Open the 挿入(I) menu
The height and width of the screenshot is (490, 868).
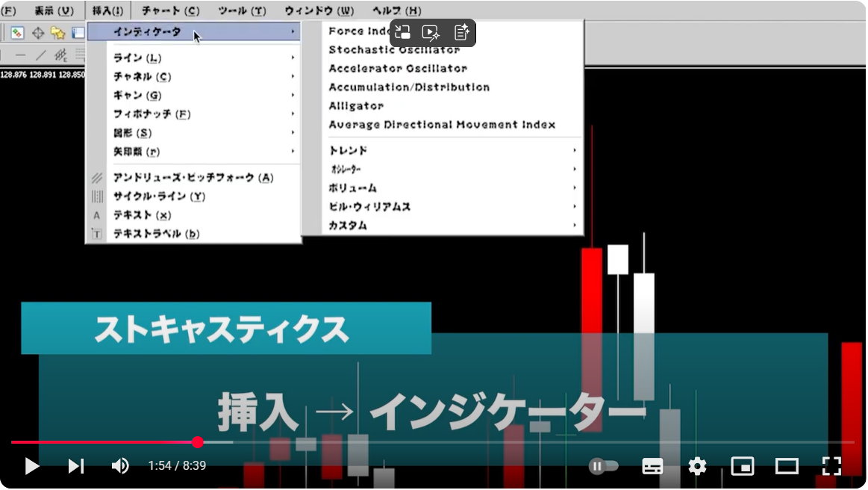107,10
